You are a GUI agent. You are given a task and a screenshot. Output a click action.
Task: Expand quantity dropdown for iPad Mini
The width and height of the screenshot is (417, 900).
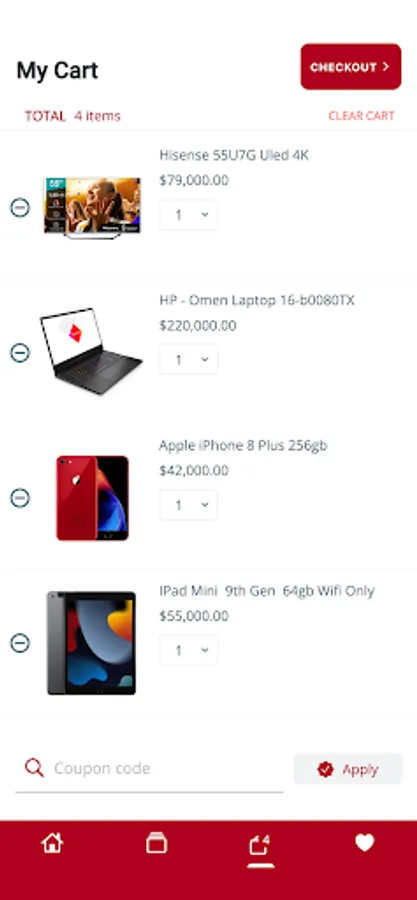pos(189,650)
